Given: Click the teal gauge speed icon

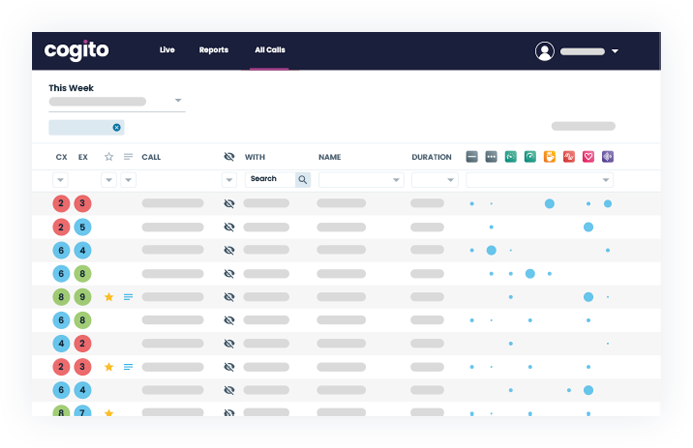Looking at the screenshot, I should tap(530, 157).
